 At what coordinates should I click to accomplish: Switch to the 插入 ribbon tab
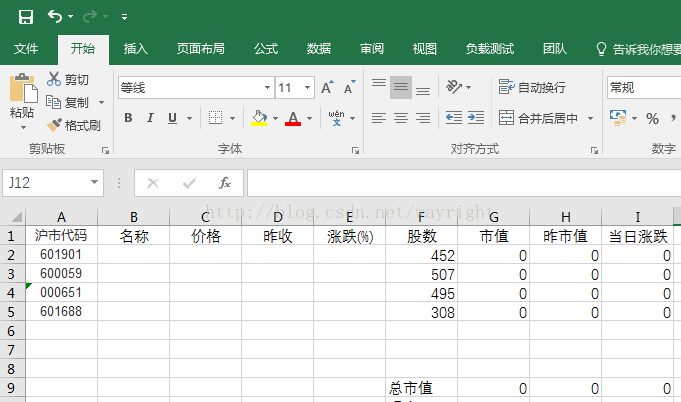(x=135, y=48)
